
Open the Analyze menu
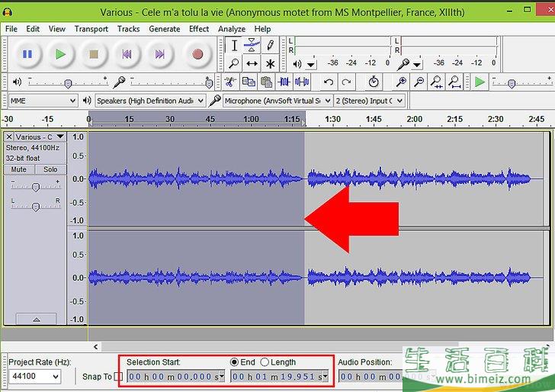click(232, 29)
